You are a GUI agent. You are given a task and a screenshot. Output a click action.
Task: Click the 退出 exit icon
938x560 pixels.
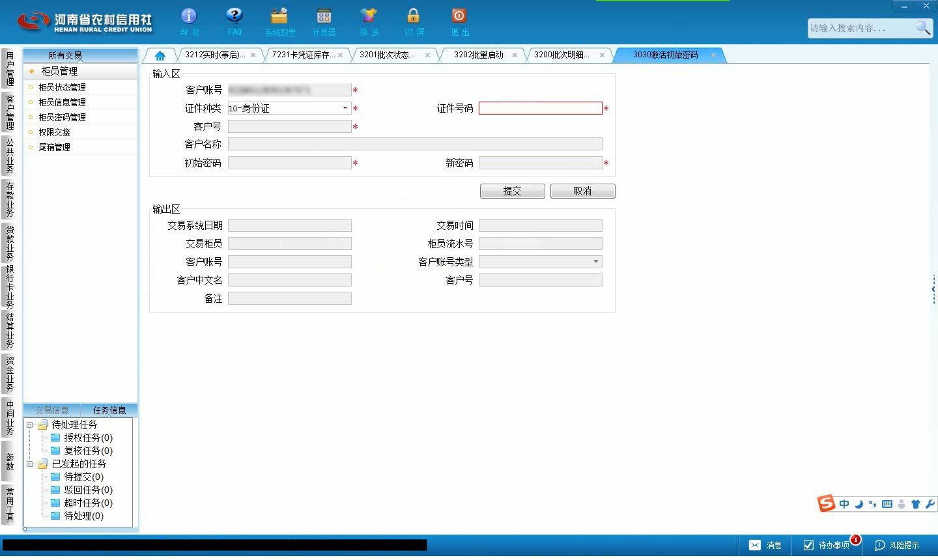(459, 16)
